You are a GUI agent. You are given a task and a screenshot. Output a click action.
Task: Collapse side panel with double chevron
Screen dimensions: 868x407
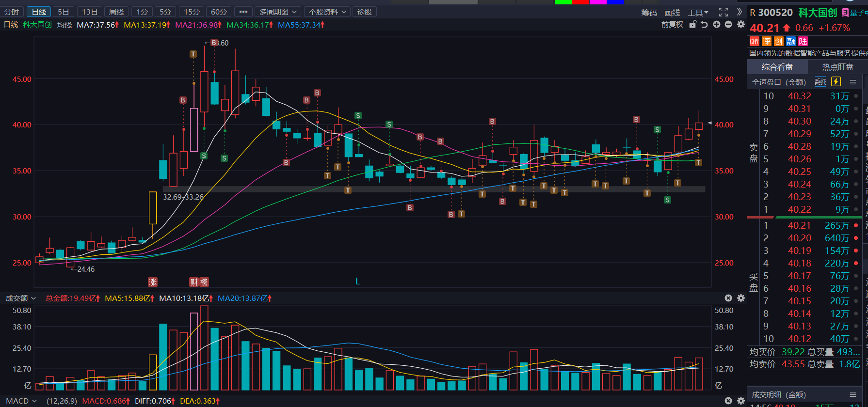click(739, 12)
